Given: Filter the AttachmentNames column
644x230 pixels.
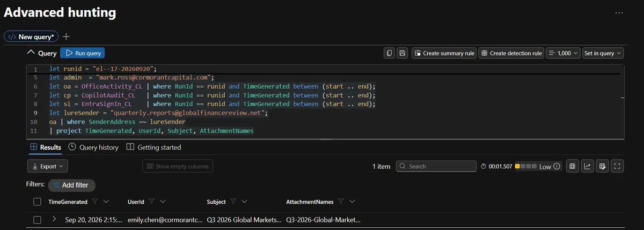Looking at the screenshot, I should point(341,202).
